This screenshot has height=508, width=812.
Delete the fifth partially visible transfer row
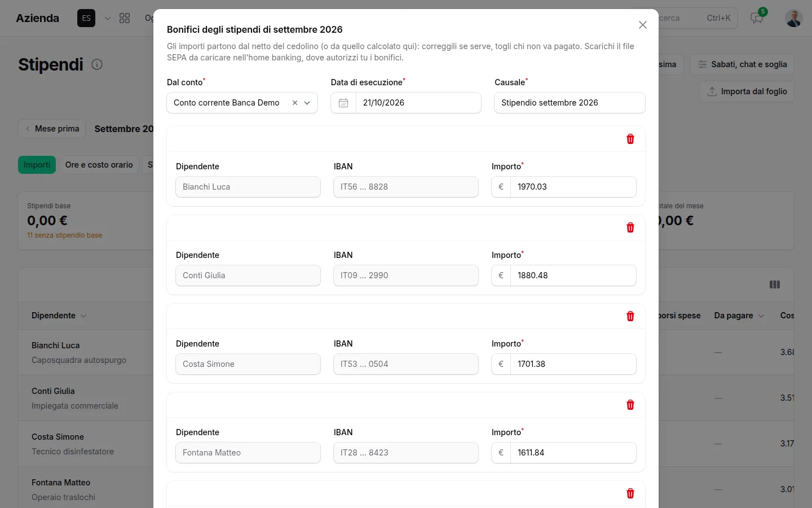630,493
